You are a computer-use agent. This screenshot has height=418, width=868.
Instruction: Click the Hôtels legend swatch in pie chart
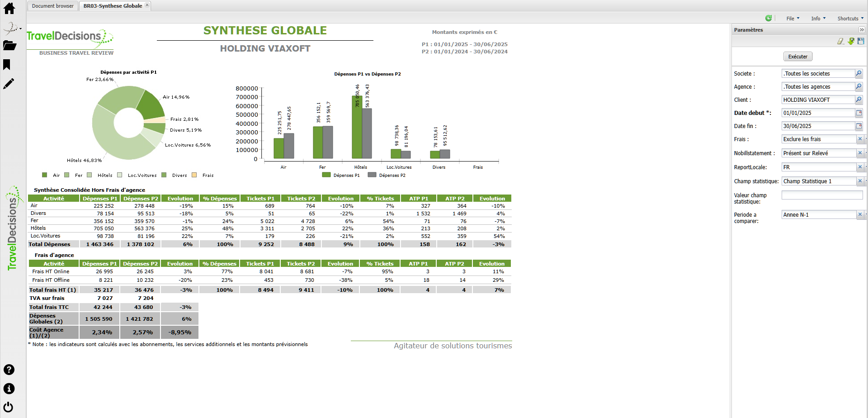coord(90,175)
